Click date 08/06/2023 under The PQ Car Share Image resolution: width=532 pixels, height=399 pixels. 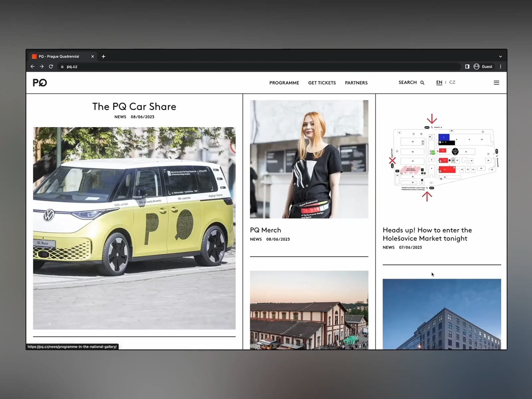pos(142,117)
